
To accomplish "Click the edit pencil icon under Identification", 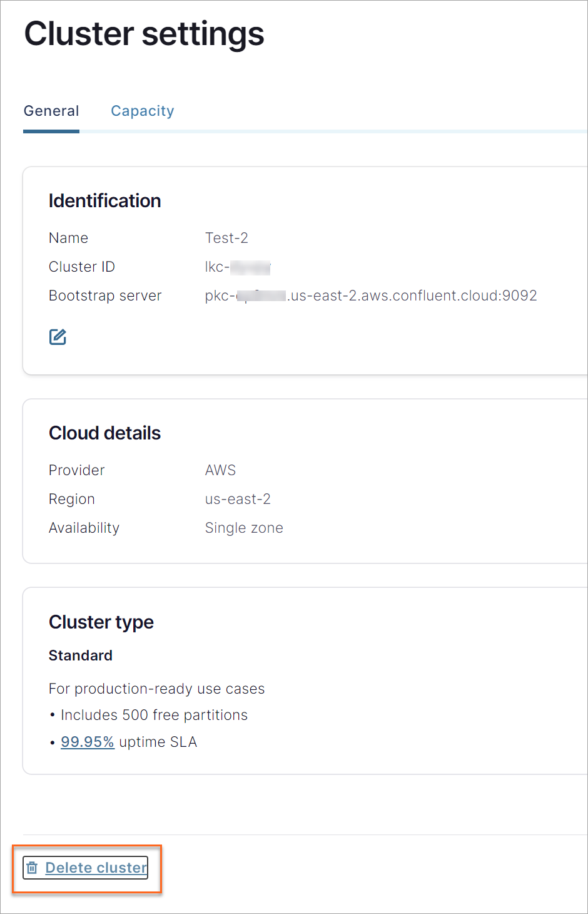I will point(57,336).
